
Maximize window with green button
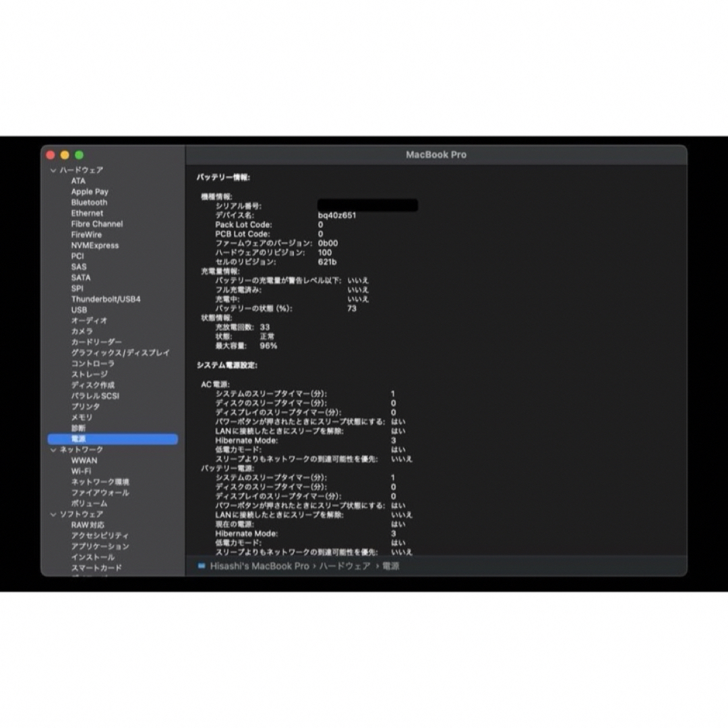click(80, 155)
